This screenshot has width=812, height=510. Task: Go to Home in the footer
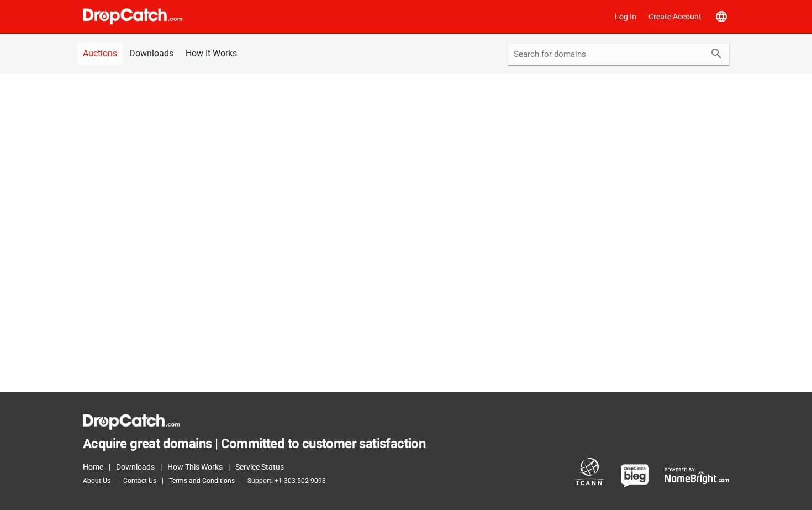[93, 467]
